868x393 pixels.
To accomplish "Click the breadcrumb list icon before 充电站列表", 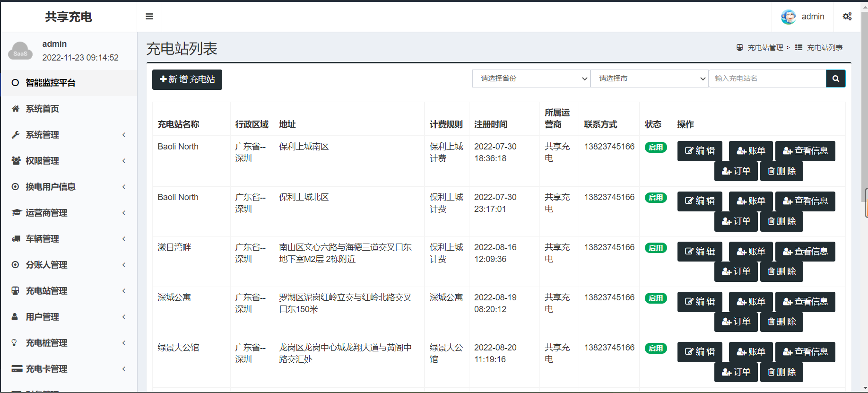I will coord(799,47).
